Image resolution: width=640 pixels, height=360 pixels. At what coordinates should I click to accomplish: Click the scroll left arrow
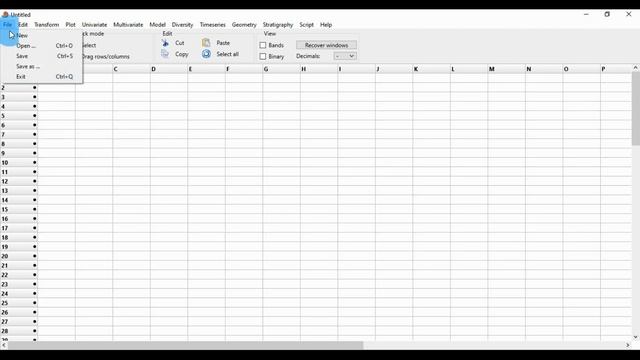[4, 345]
